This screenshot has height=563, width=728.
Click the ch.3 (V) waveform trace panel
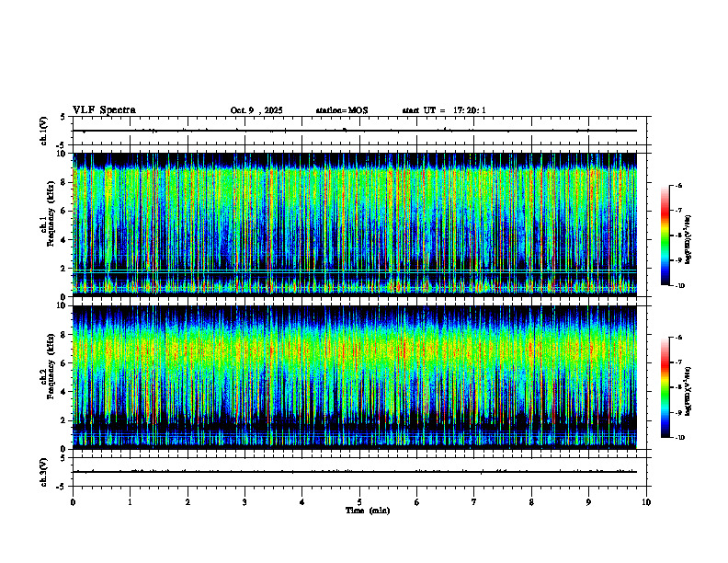pos(359,472)
